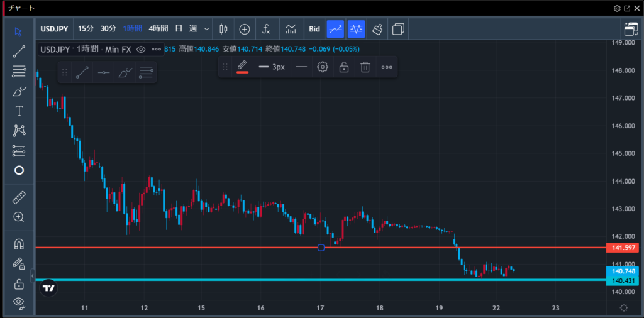The width and height of the screenshot is (644, 318).
Task: Click the current price label 140.748
Action: (x=623, y=271)
